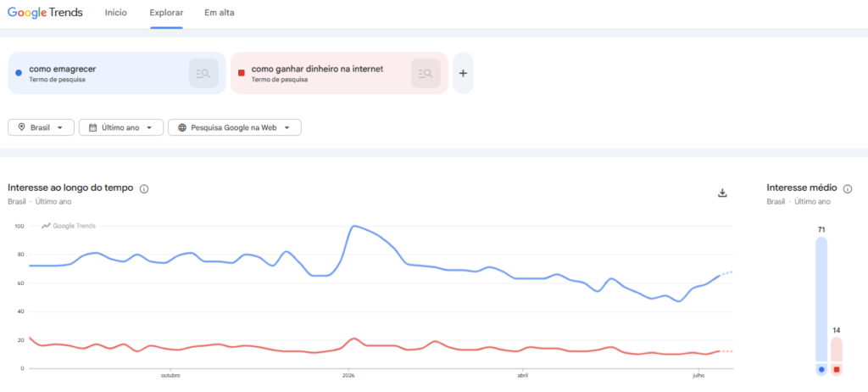Open the 'Pesquisa Google na Web' dropdown
868x392 pixels.
click(235, 127)
